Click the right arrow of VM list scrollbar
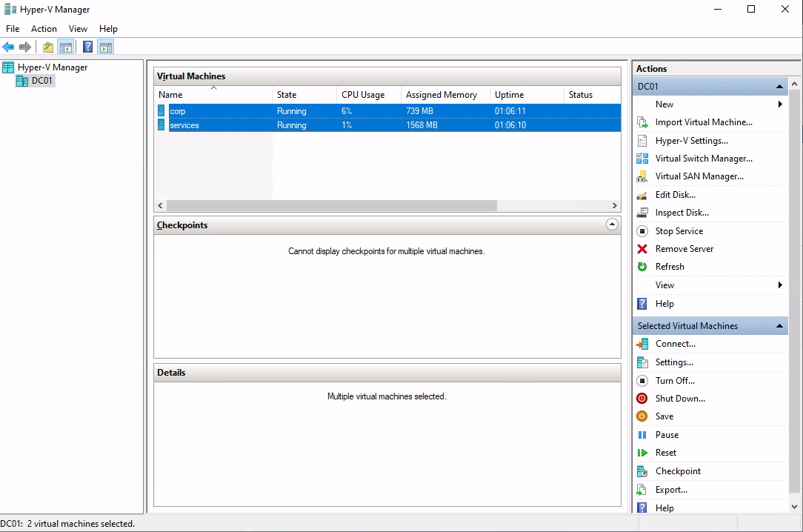The width and height of the screenshot is (803, 532). [x=615, y=206]
